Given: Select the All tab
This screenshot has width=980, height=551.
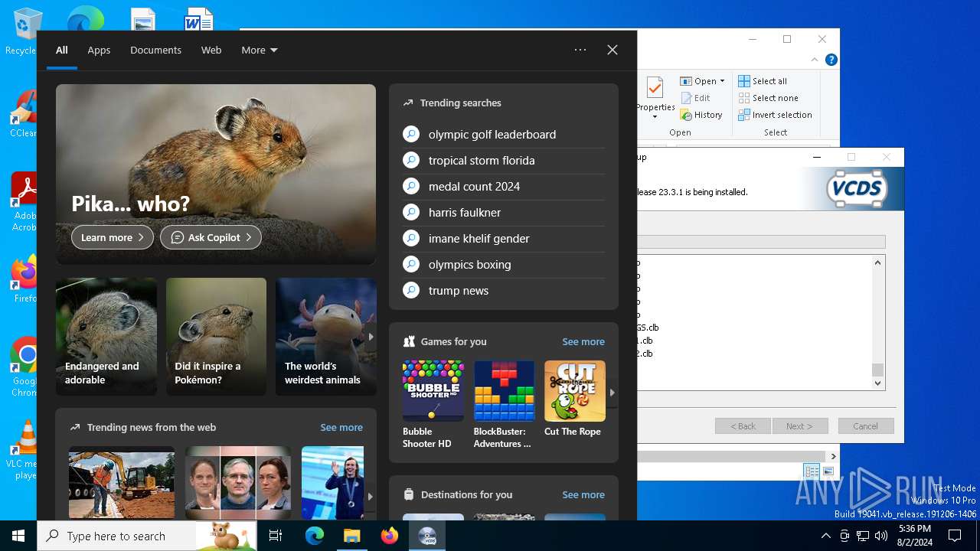Looking at the screenshot, I should point(62,50).
